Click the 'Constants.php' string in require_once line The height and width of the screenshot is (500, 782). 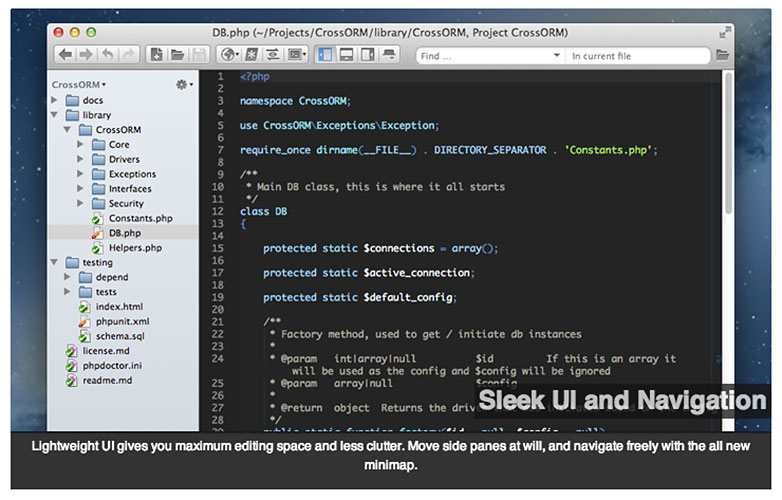coord(608,150)
